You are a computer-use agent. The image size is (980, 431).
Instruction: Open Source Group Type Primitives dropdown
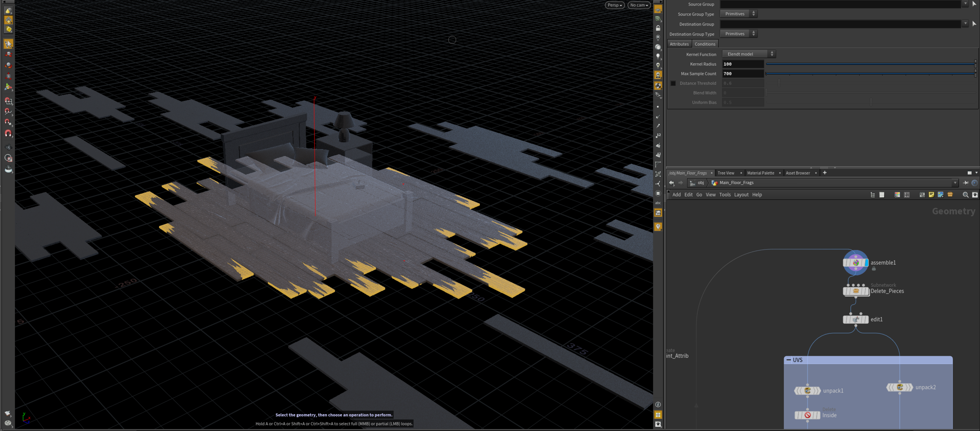[739, 14]
